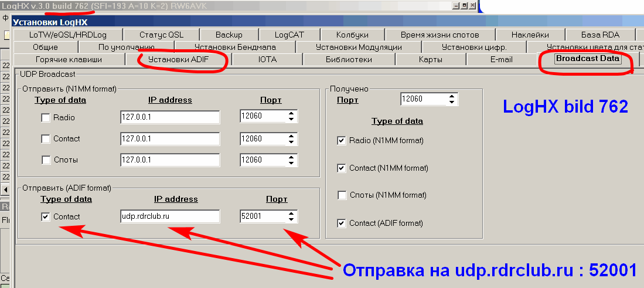This screenshot has height=288, width=644.
Task: Open the E-mail tab
Action: point(501,59)
